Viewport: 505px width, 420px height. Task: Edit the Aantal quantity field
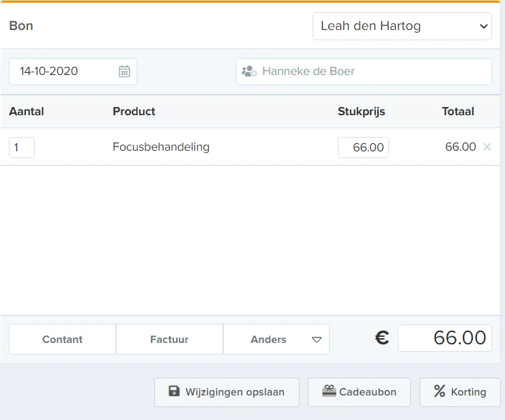pos(22,148)
